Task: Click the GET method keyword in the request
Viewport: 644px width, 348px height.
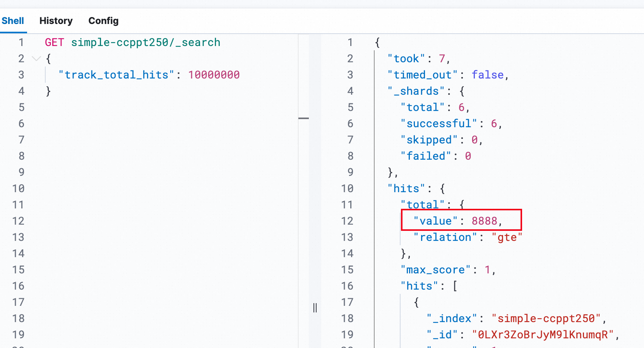Action: pos(55,43)
